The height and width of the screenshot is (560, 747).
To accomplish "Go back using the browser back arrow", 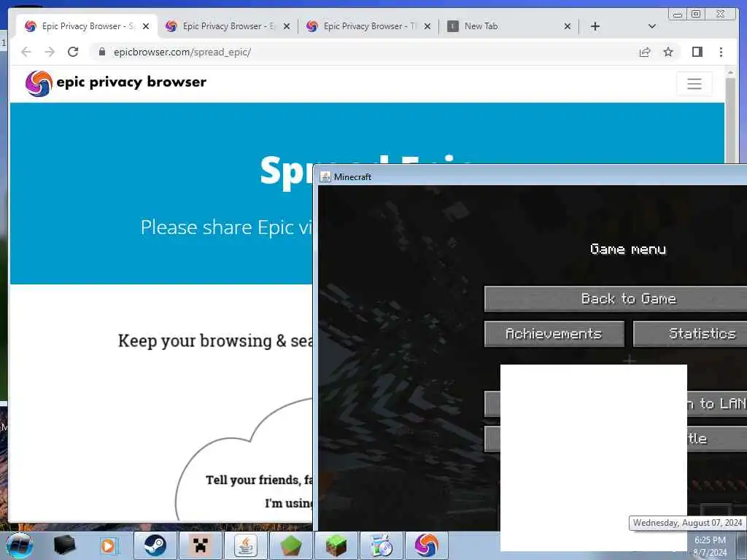I will point(26,52).
